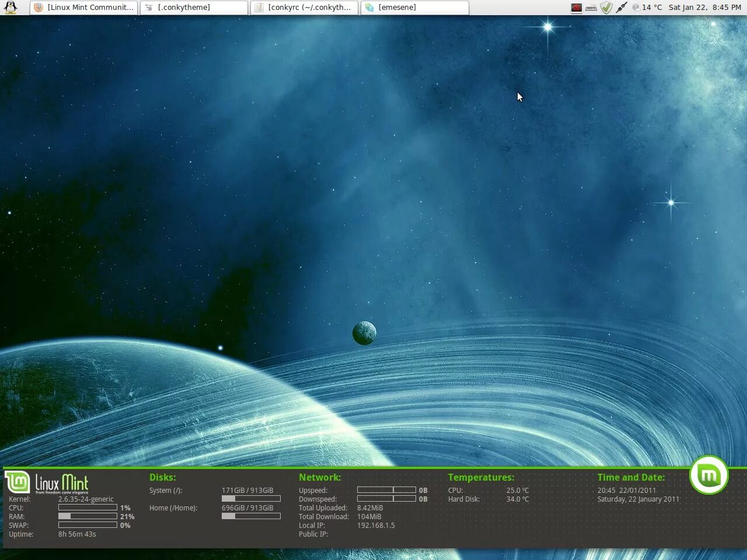Screen dimensions: 747x560
Task: Click the CPU temperature 25.0 °C
Action: point(518,491)
